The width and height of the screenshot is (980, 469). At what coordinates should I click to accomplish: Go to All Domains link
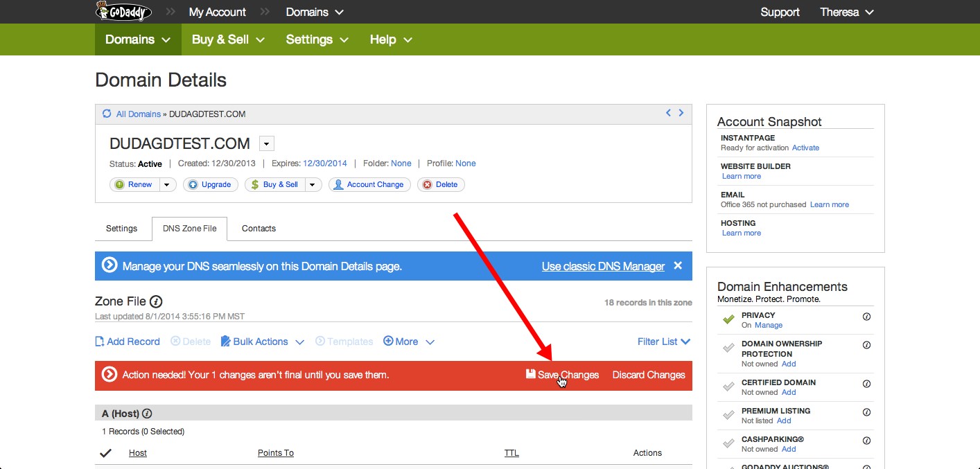(139, 114)
